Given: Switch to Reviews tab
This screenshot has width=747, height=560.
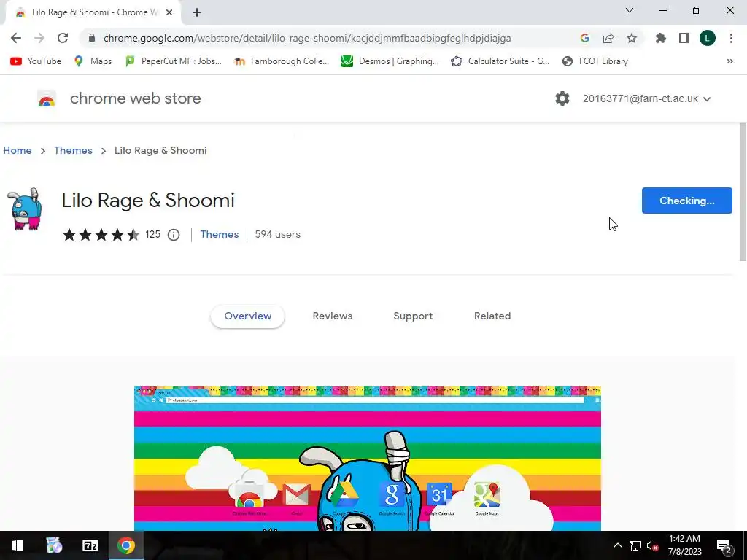Looking at the screenshot, I should coord(333,316).
